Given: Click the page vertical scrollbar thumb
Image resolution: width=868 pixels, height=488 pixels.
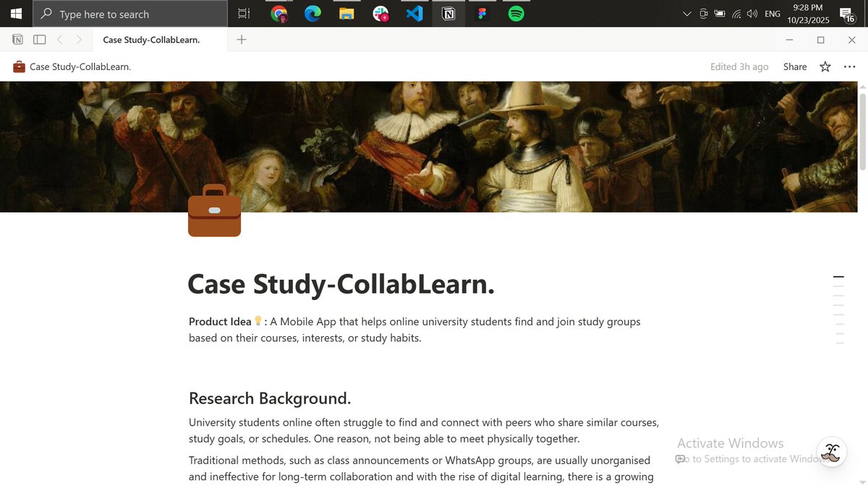Looking at the screenshot, I should pyautogui.click(x=862, y=130).
